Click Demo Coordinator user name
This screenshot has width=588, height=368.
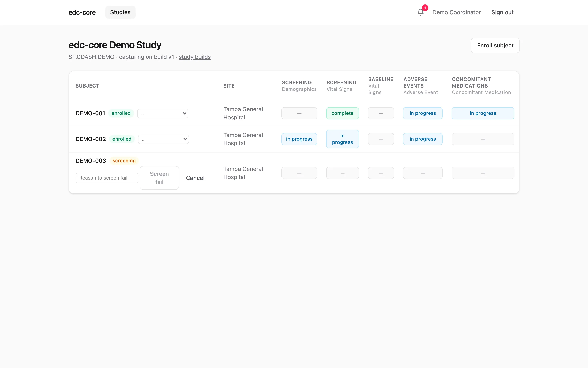(457, 12)
